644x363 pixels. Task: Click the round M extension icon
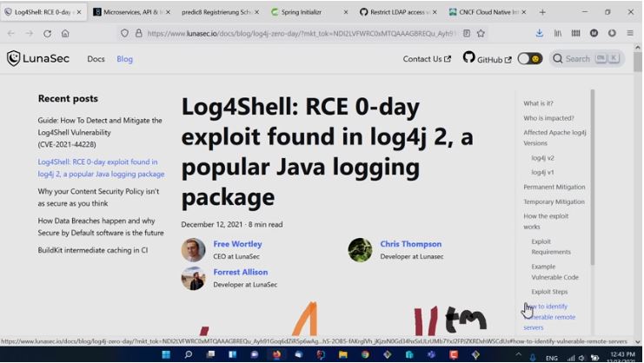point(594,33)
